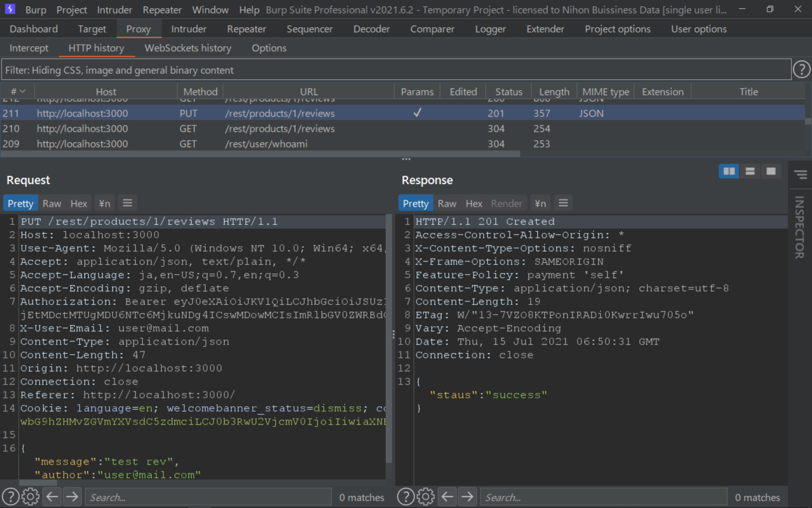The width and height of the screenshot is (812, 508).
Task: Switch to the Logger tab
Action: click(x=491, y=29)
